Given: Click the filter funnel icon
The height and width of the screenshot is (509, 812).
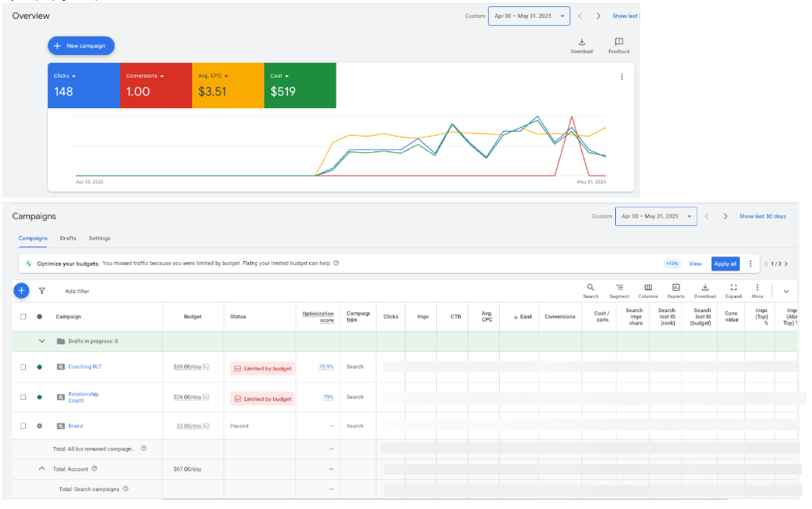Looking at the screenshot, I should [x=42, y=291].
